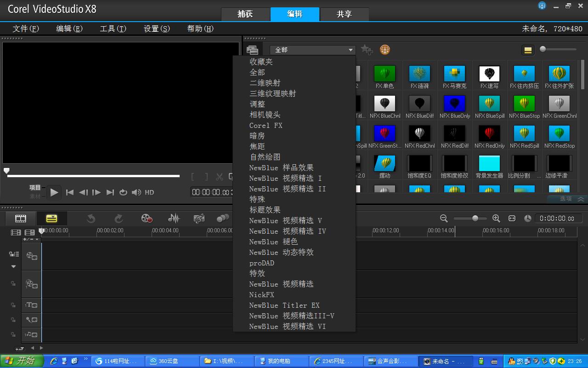This screenshot has width=588, height=368.
Task: Jump to the end of project
Action: 110,192
